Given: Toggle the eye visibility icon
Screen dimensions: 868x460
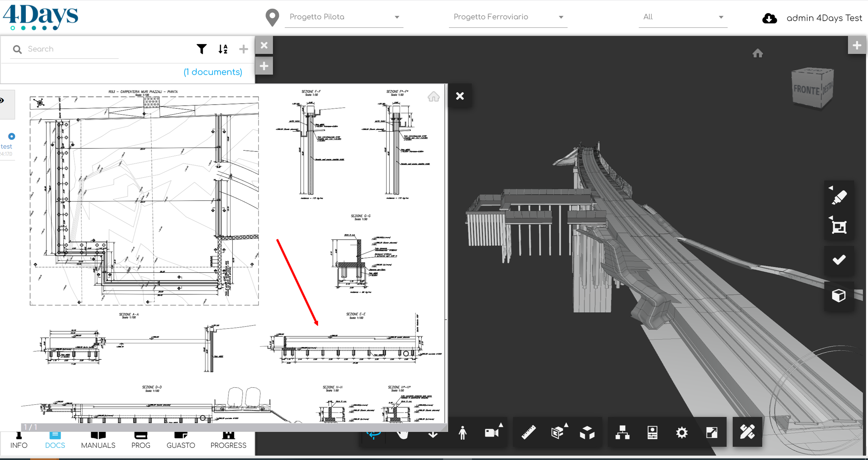Looking at the screenshot, I should coord(2,101).
